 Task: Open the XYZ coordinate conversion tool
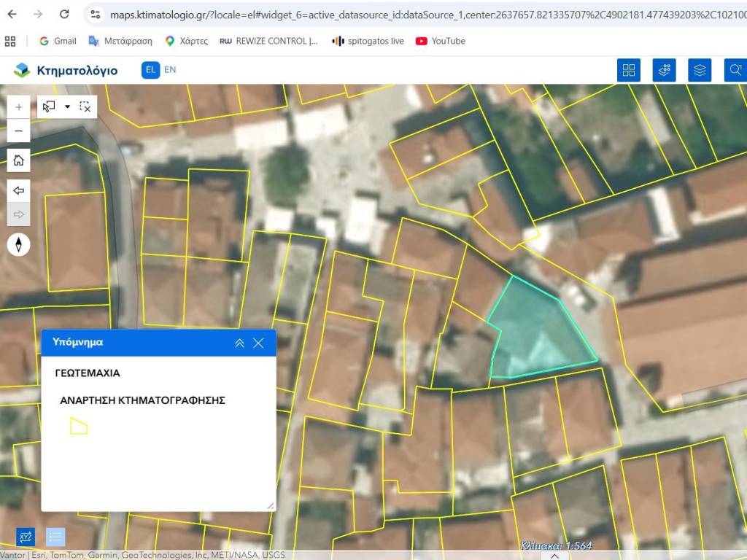(26, 537)
